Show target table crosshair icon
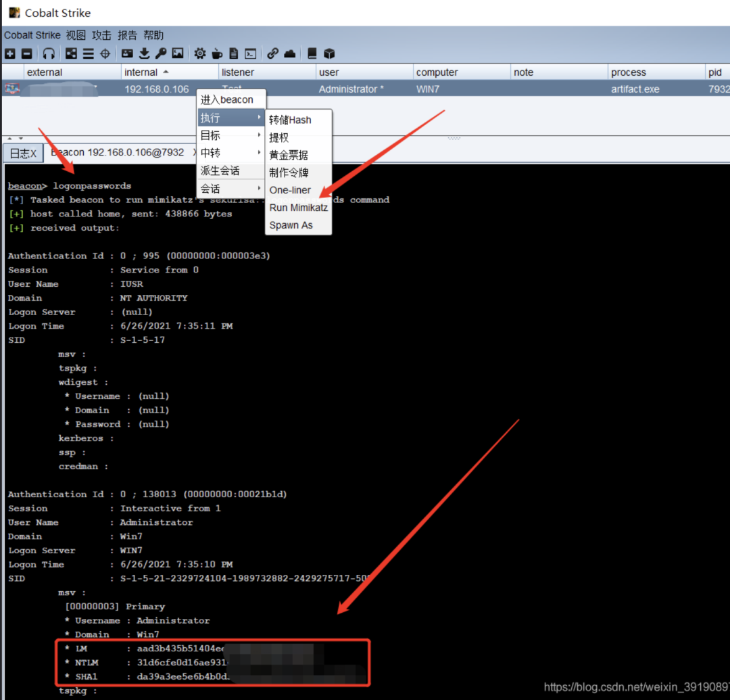Screen dimensions: 730x700 coord(105,53)
